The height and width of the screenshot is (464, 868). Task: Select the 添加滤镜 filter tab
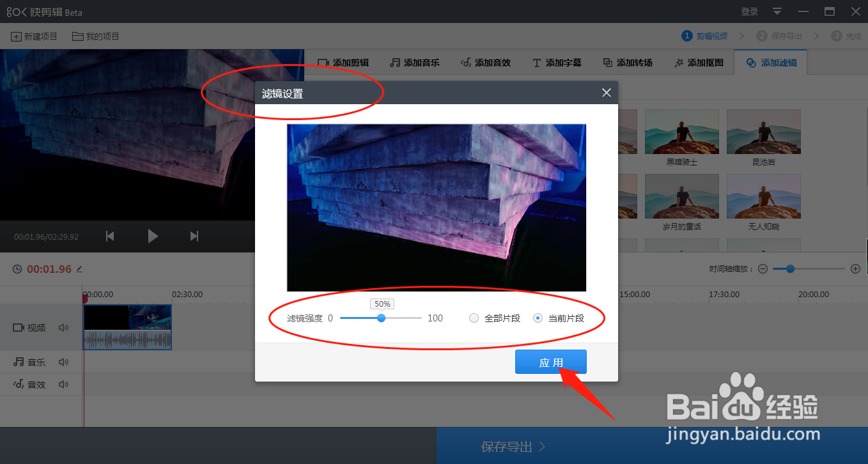point(770,62)
